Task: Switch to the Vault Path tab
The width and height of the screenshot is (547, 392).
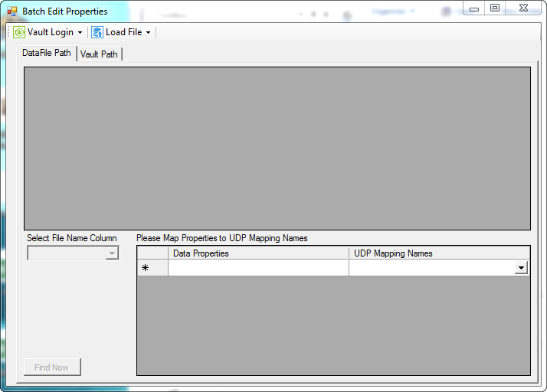Action: click(x=99, y=54)
